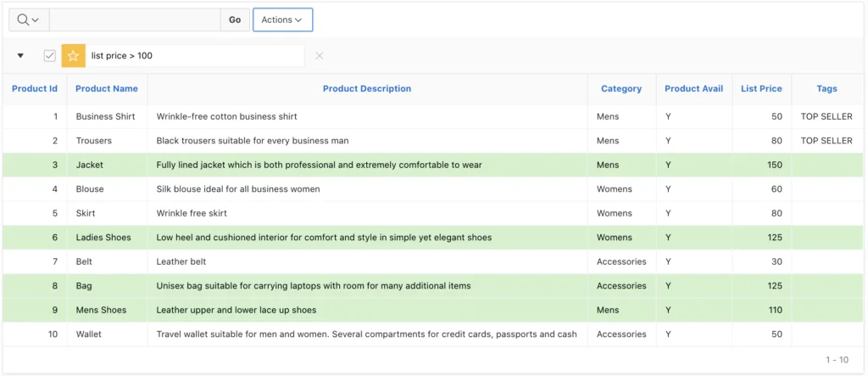868x376 pixels.
Task: Click the Accessories category in Belt row
Action: (621, 261)
